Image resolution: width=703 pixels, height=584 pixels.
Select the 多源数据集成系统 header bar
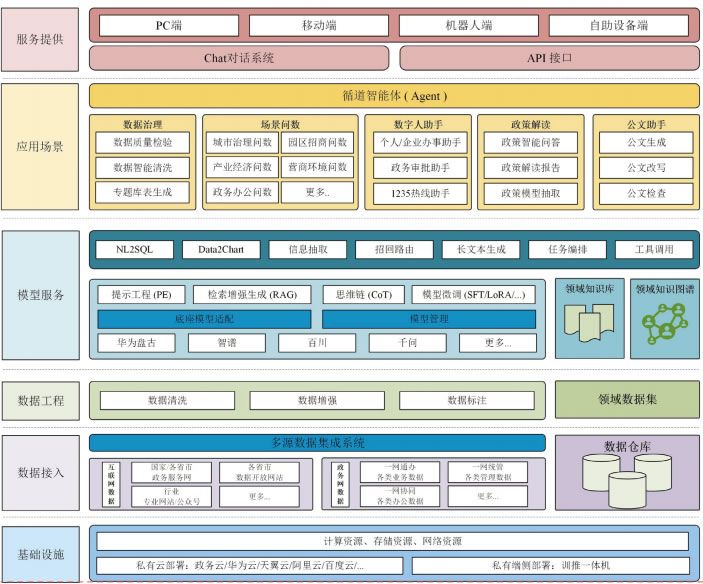[317, 442]
